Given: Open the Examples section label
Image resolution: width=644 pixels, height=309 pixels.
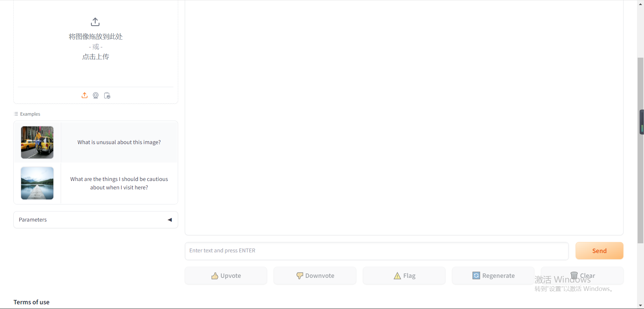Looking at the screenshot, I should coord(30,114).
